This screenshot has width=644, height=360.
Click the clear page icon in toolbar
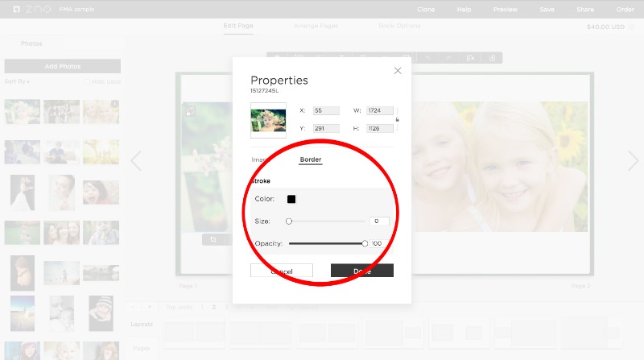[470, 58]
